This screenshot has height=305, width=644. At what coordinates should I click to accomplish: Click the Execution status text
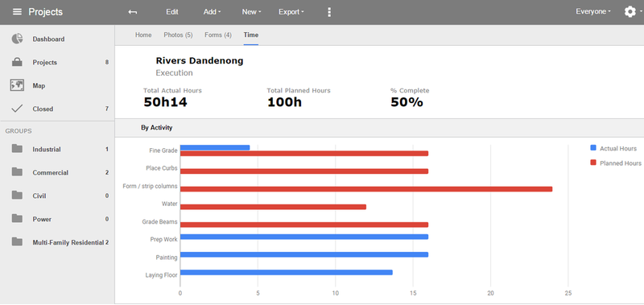pyautogui.click(x=174, y=73)
